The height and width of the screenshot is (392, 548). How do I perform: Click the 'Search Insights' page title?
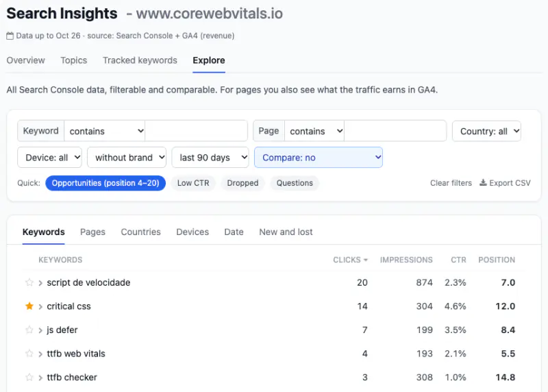pos(62,13)
